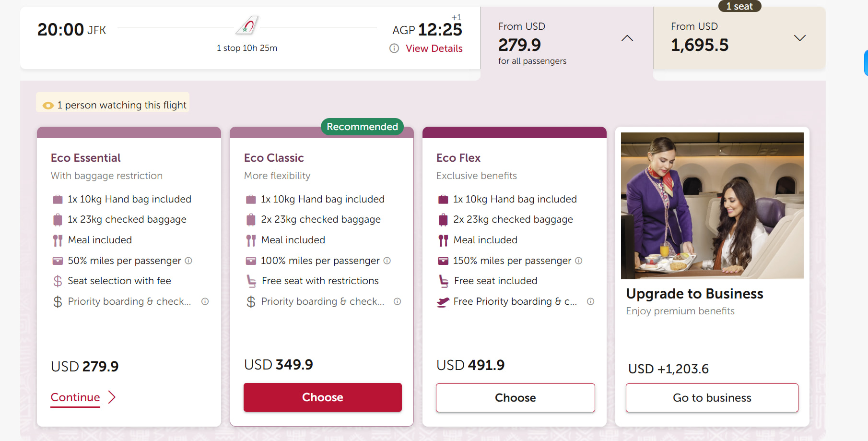The width and height of the screenshot is (868, 441).
Task: Click Go to business button
Action: click(712, 398)
